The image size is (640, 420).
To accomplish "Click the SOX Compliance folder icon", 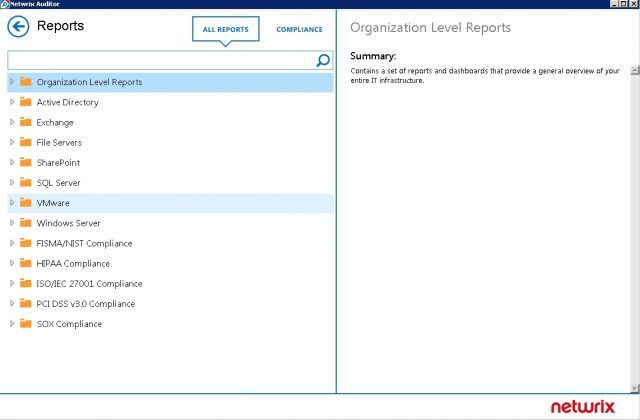I will [x=26, y=323].
